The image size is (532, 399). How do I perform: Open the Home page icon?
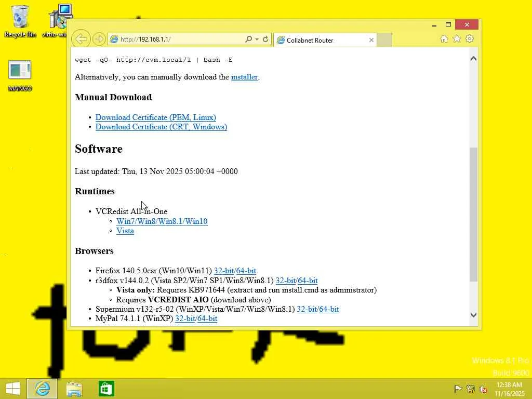tap(444, 38)
